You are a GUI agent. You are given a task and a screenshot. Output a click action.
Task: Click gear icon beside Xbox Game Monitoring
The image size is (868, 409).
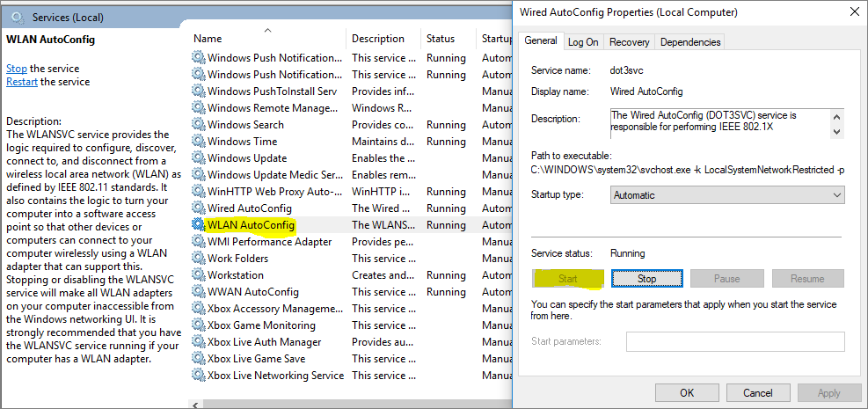[x=198, y=325]
